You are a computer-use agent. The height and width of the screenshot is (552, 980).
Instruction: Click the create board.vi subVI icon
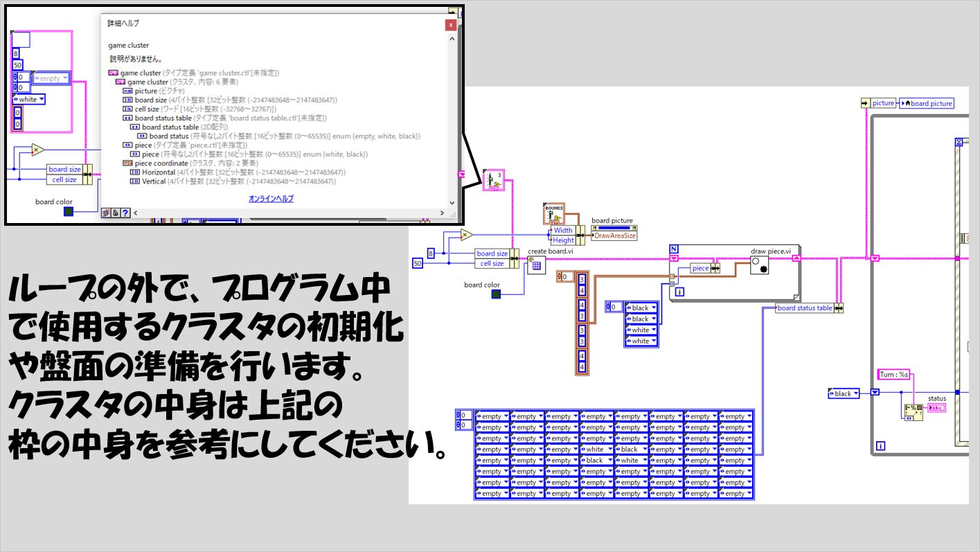(536, 265)
